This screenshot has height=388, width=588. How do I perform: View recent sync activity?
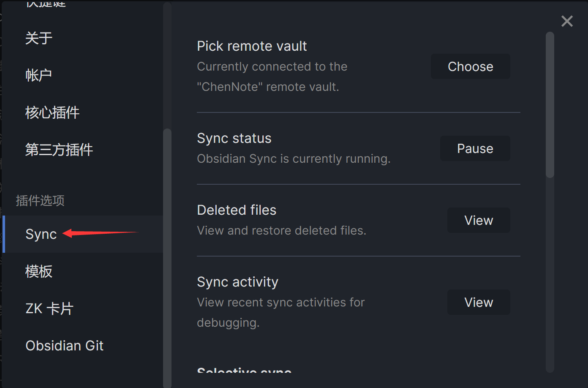(479, 302)
